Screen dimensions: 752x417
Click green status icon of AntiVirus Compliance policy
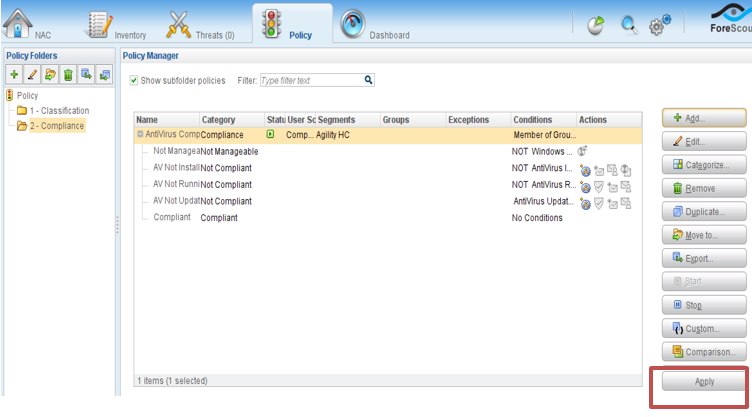click(x=270, y=134)
